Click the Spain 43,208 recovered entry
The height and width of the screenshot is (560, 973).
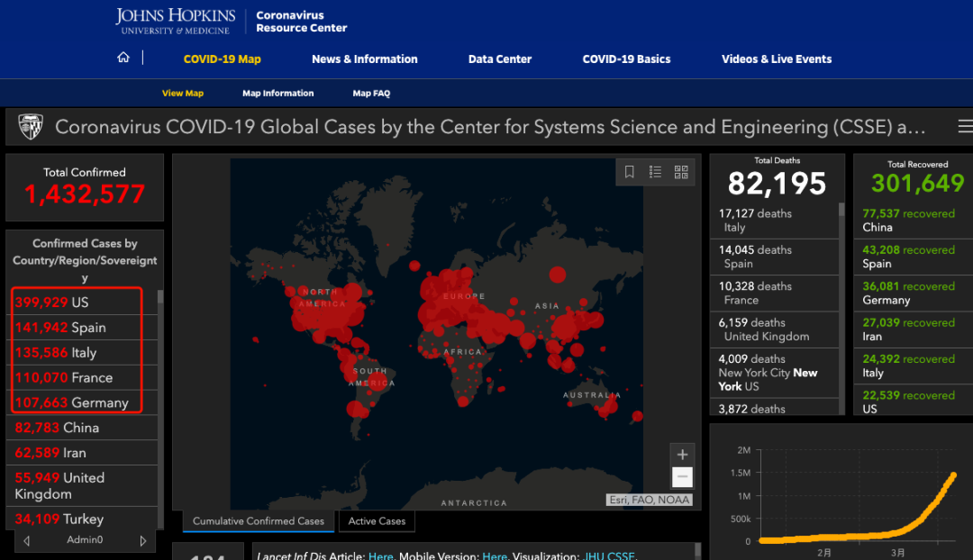(914, 257)
